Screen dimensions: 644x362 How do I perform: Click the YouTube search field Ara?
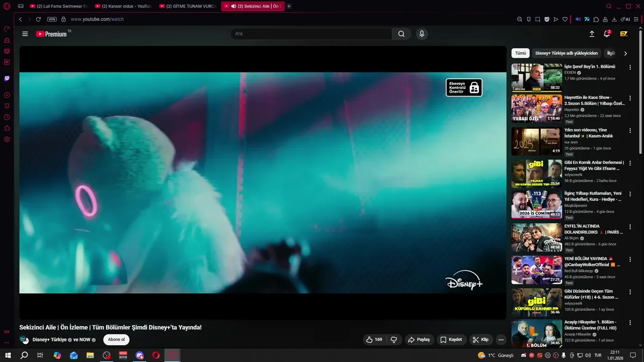[311, 34]
